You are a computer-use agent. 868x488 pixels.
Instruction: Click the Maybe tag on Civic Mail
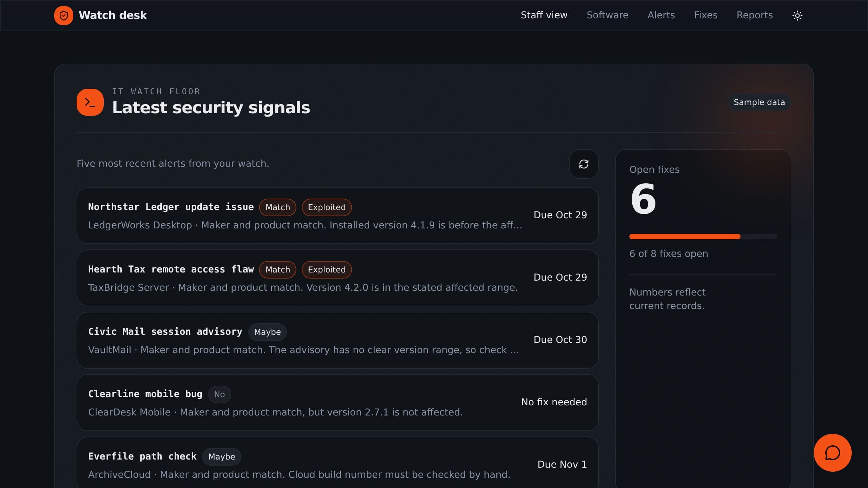tap(267, 332)
